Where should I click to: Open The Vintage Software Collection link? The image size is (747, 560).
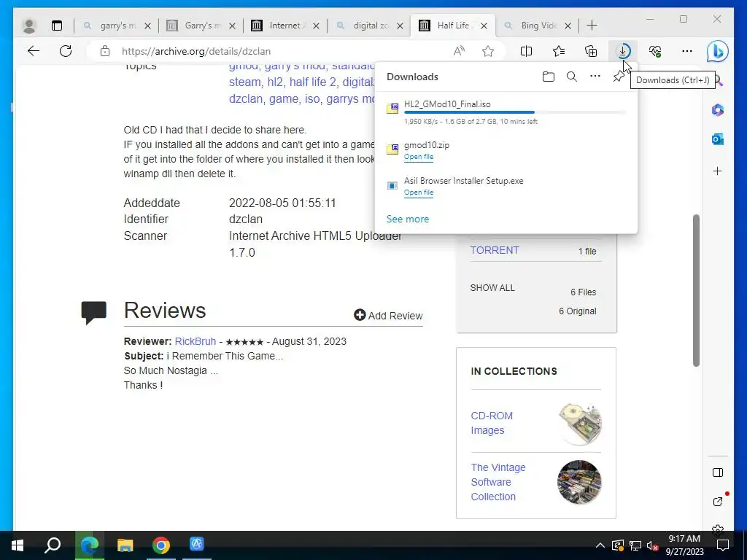coord(498,482)
